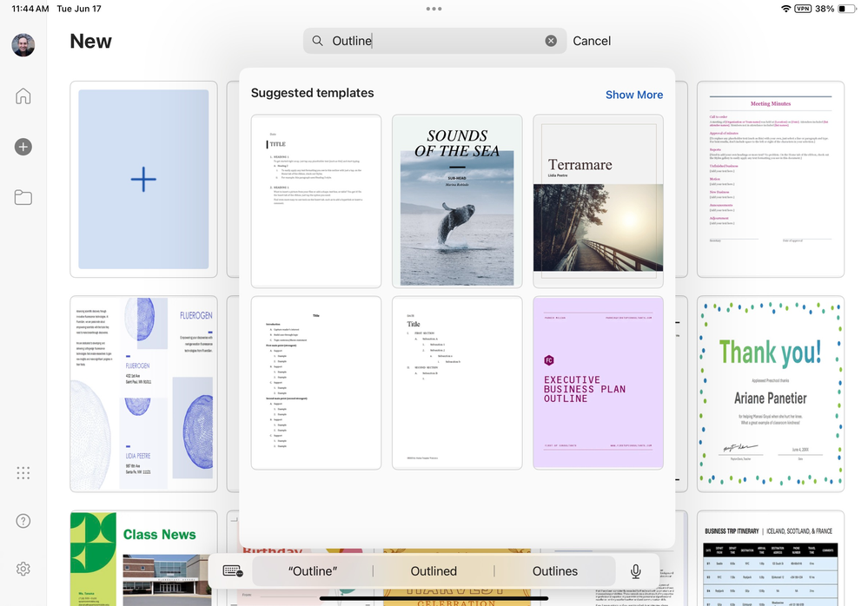The width and height of the screenshot is (868, 606).
Task: Tap the battery status icon
Action: pyautogui.click(x=846, y=9)
